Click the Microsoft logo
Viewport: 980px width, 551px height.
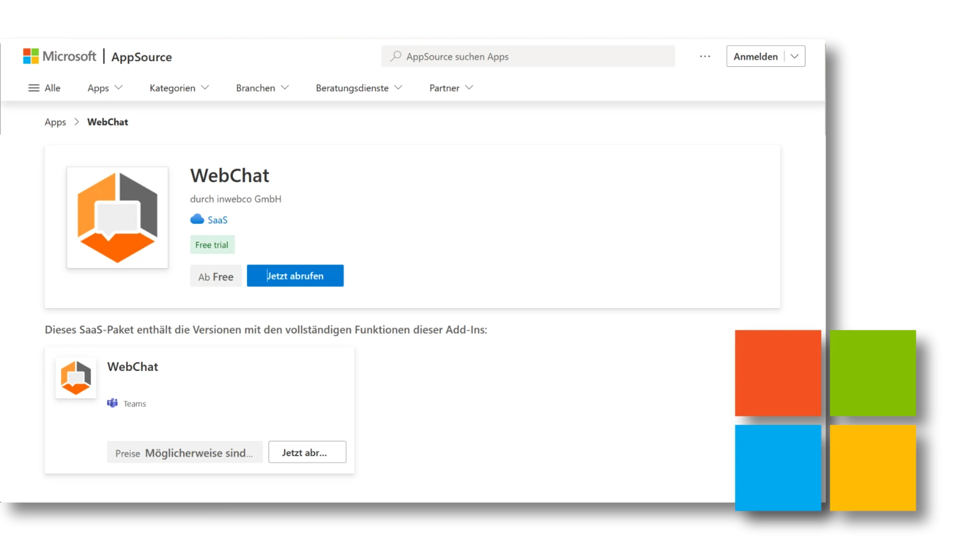click(x=59, y=56)
